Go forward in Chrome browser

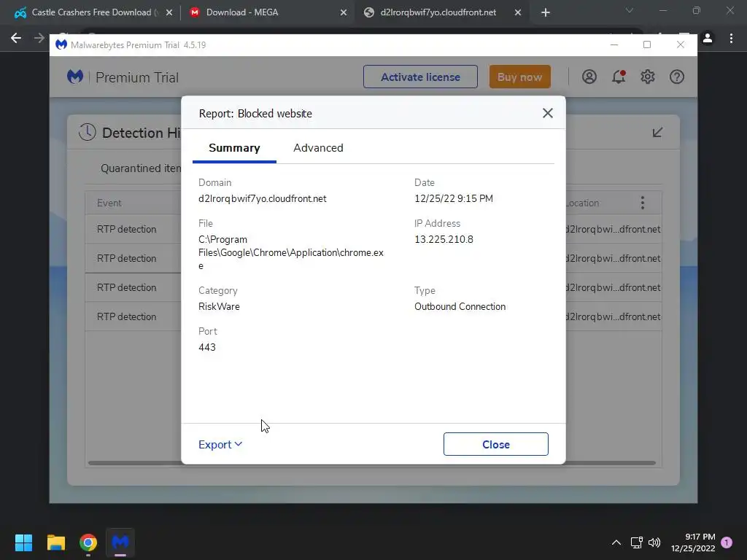(39, 38)
